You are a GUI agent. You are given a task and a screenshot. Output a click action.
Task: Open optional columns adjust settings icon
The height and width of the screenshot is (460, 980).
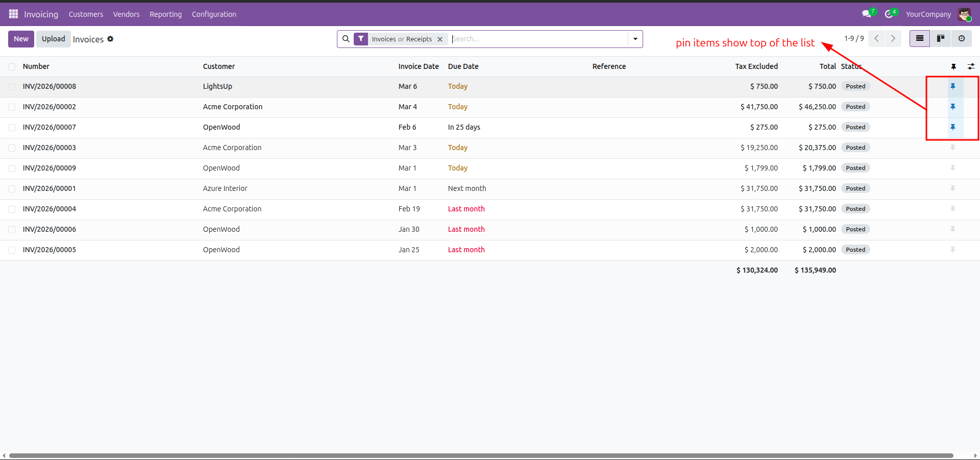[x=971, y=66]
